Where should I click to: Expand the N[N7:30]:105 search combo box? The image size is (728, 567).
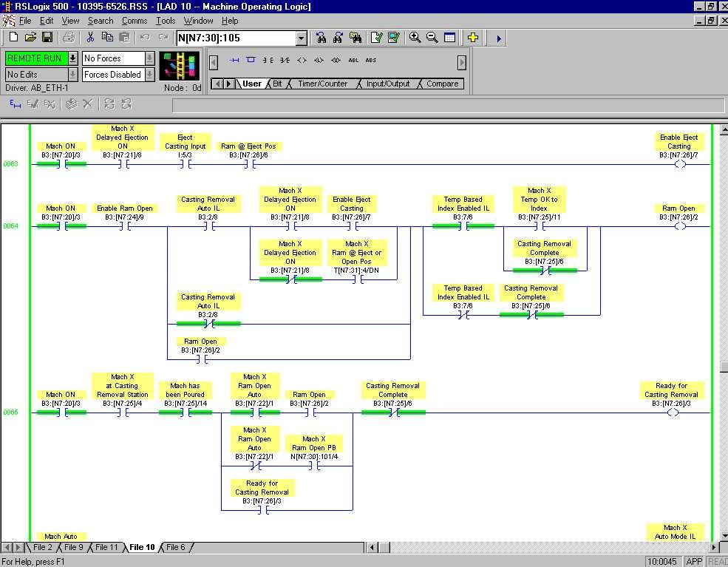[302, 38]
